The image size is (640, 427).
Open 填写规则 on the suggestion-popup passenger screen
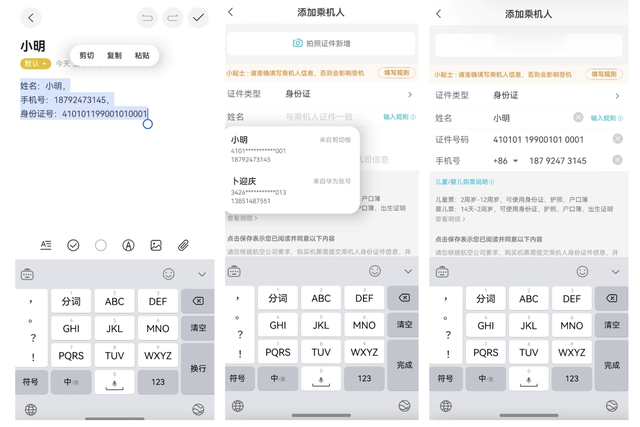(x=396, y=73)
